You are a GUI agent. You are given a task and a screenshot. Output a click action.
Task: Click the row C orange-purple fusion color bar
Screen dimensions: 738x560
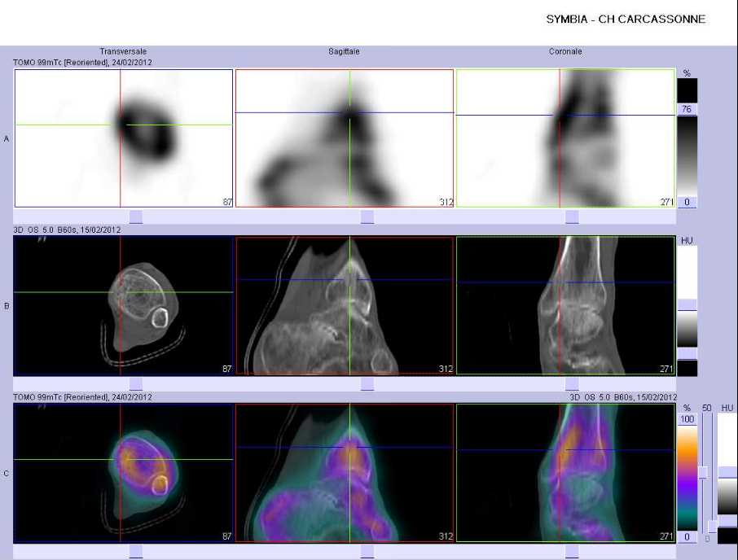pyautogui.click(x=687, y=478)
